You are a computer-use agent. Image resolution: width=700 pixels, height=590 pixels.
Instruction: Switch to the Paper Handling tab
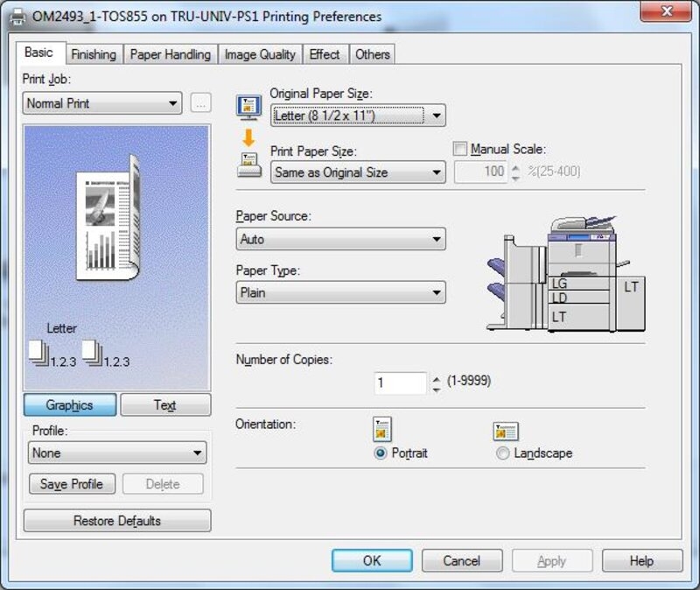tap(171, 54)
